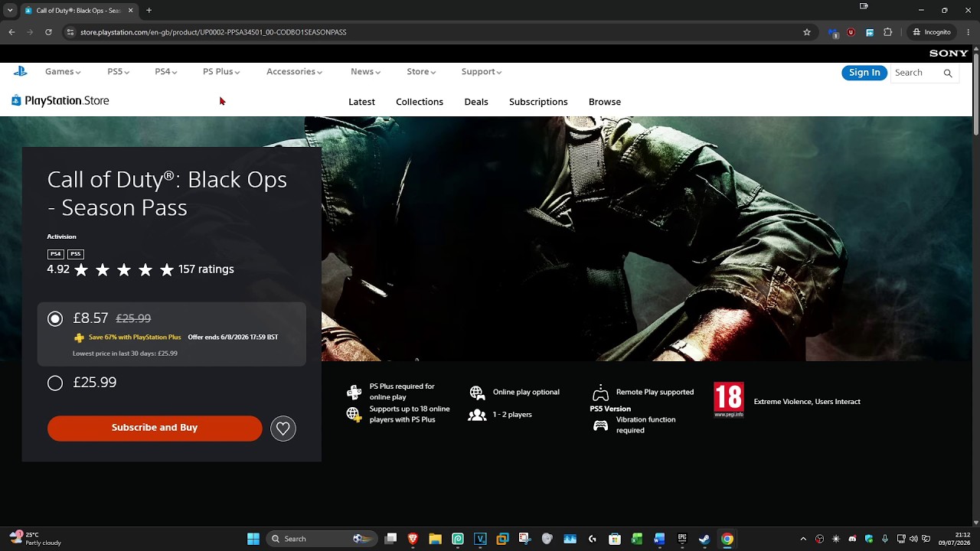Click the search magnifier icon in the header
The width and height of the screenshot is (980, 551).
[x=948, y=73]
